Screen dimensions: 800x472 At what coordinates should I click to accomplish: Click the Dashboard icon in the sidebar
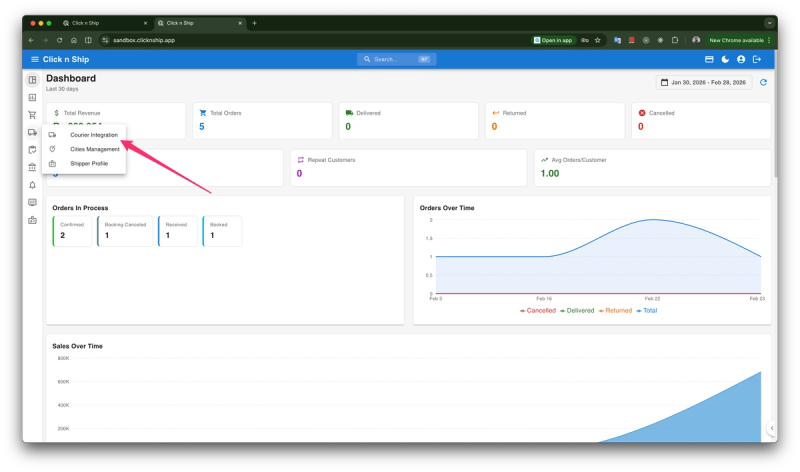coord(32,80)
